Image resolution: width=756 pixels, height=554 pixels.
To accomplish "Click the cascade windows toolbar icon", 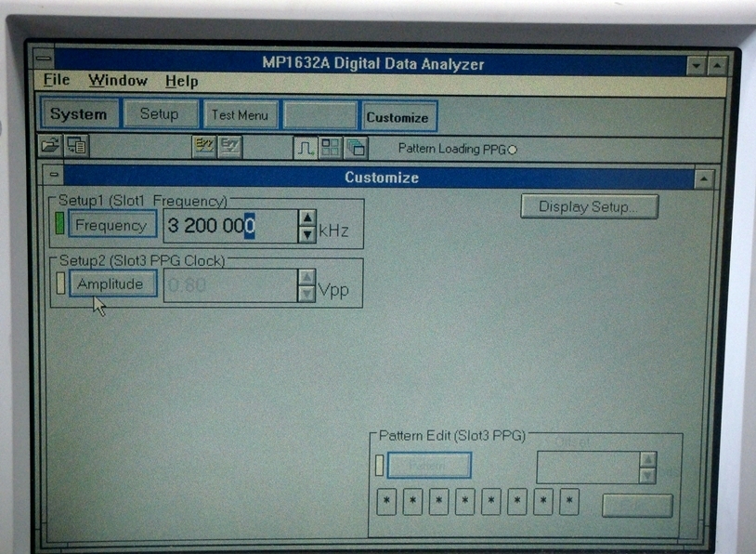I will 356,148.
